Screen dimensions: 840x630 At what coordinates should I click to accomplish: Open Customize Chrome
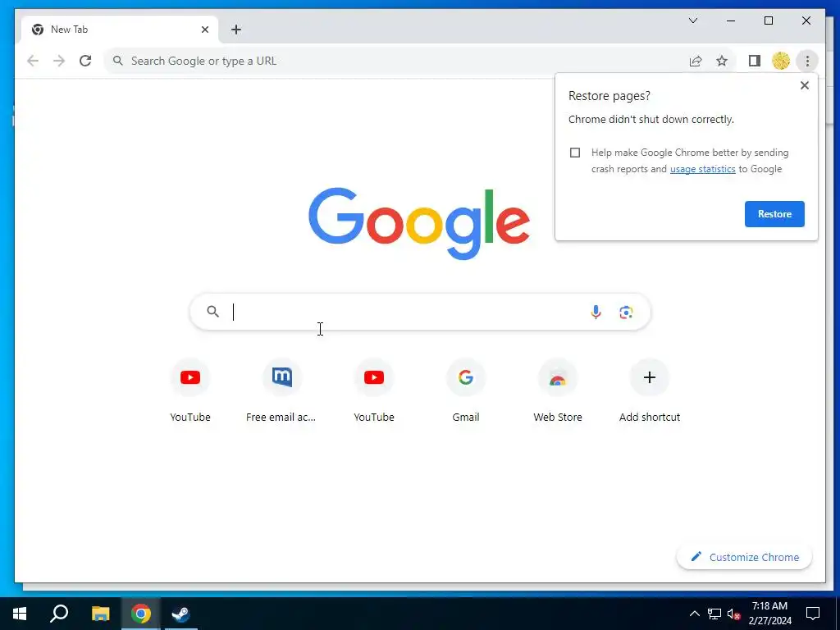745,557
